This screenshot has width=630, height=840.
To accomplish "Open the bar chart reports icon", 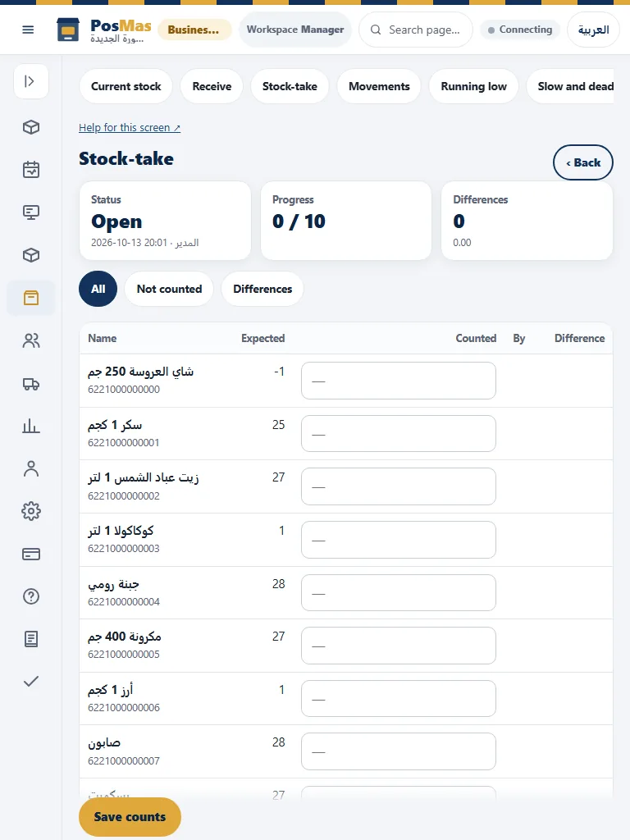I will click(31, 427).
